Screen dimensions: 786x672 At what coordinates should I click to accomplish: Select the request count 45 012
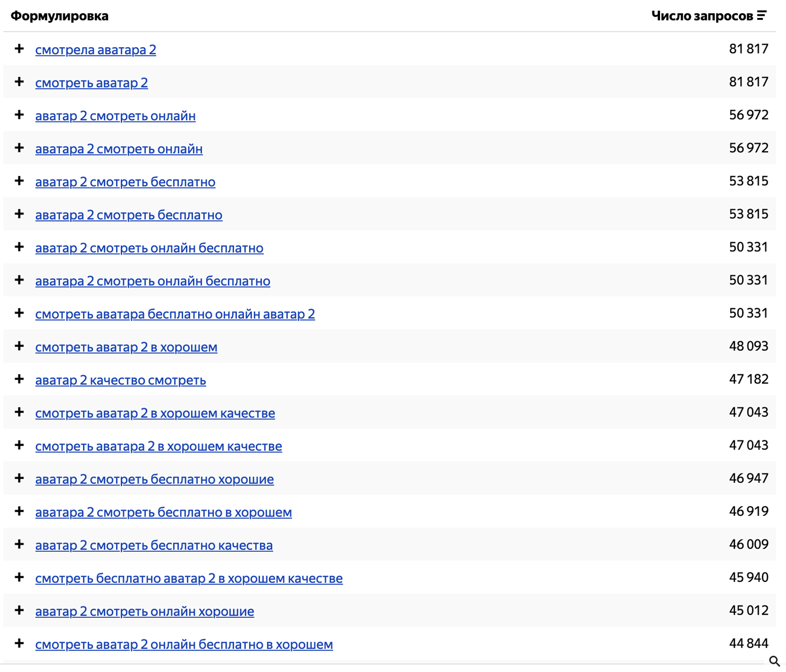click(x=749, y=610)
